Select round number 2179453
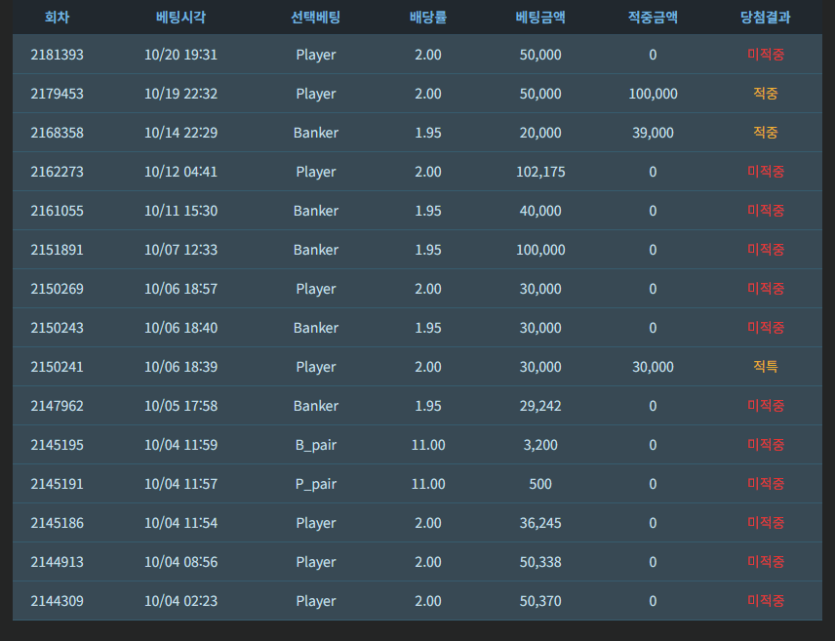Image resolution: width=835 pixels, height=641 pixels. 57,94
